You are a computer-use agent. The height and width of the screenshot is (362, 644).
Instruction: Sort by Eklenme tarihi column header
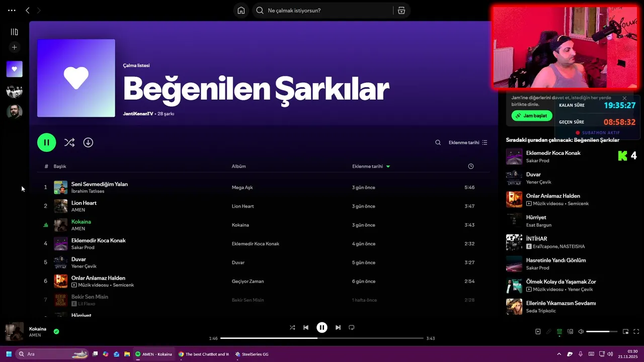click(x=371, y=166)
